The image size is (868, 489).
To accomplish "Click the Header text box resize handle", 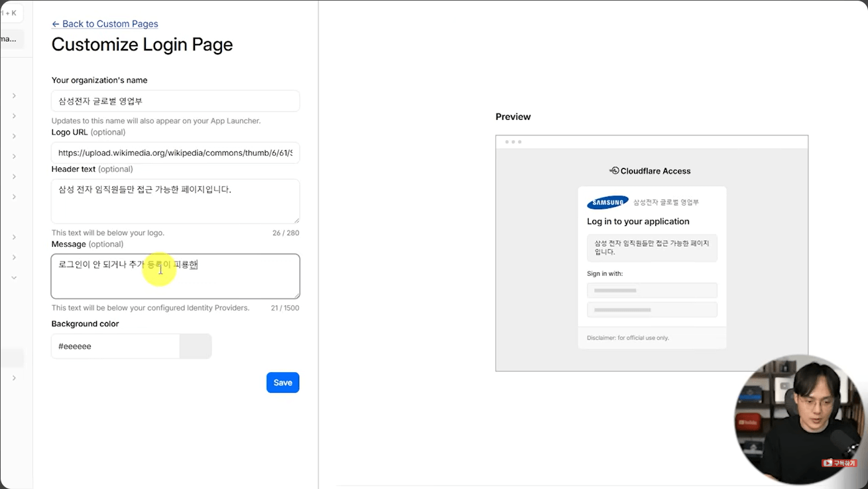I will [x=296, y=220].
